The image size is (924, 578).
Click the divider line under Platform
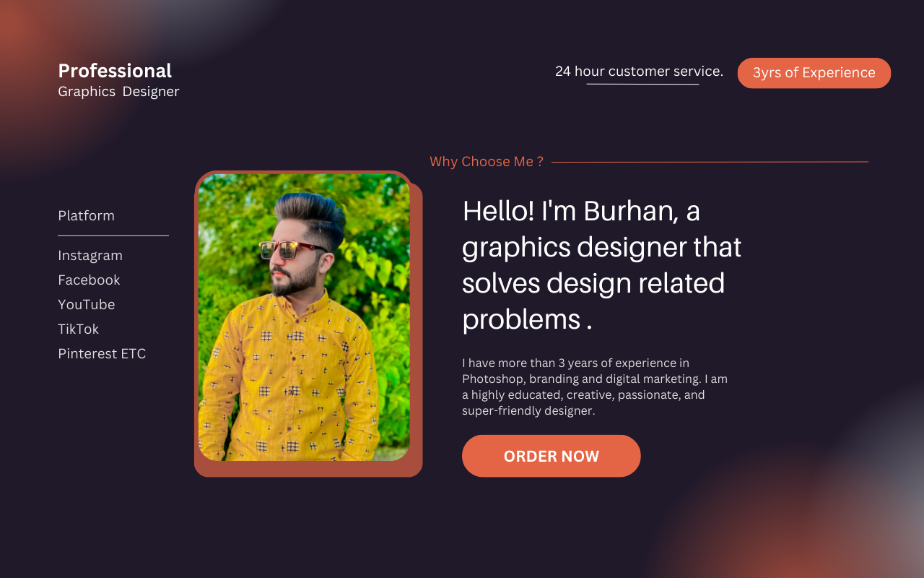113,236
